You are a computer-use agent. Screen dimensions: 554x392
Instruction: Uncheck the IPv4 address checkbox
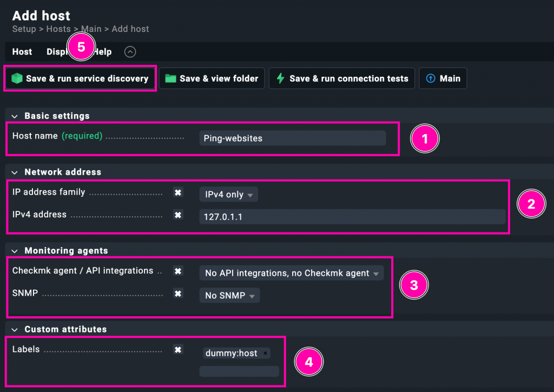(177, 215)
